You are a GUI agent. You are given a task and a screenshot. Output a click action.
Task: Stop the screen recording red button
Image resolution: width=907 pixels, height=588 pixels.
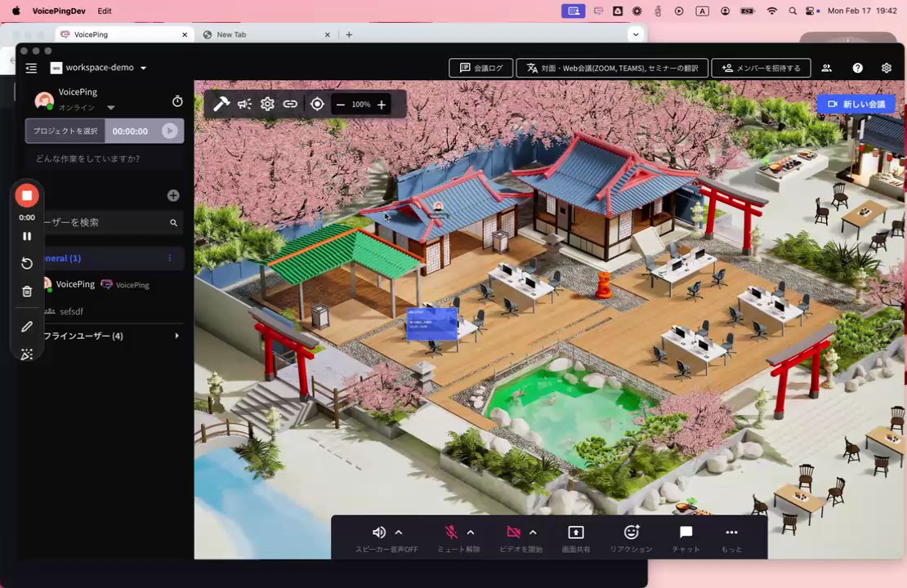click(x=27, y=195)
